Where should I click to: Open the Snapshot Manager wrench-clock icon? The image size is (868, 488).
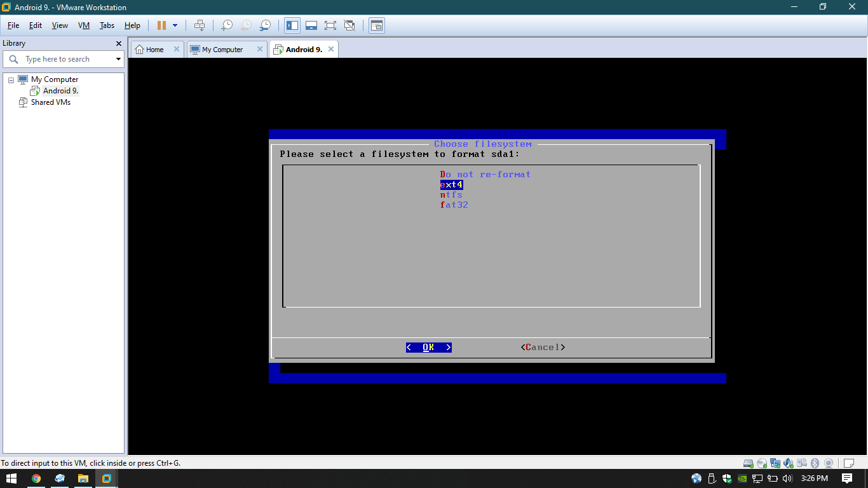265,25
